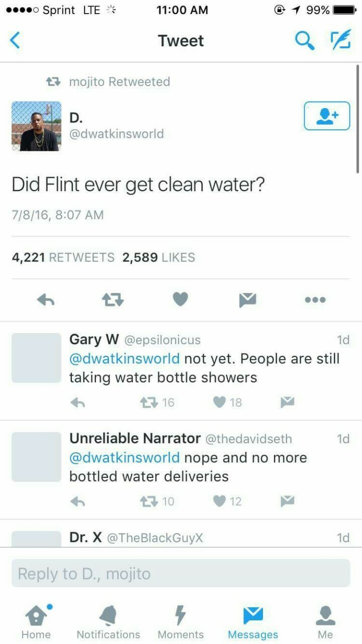The image size is (362, 644).
Task: Open search with the magnifier icon
Action: (x=304, y=40)
